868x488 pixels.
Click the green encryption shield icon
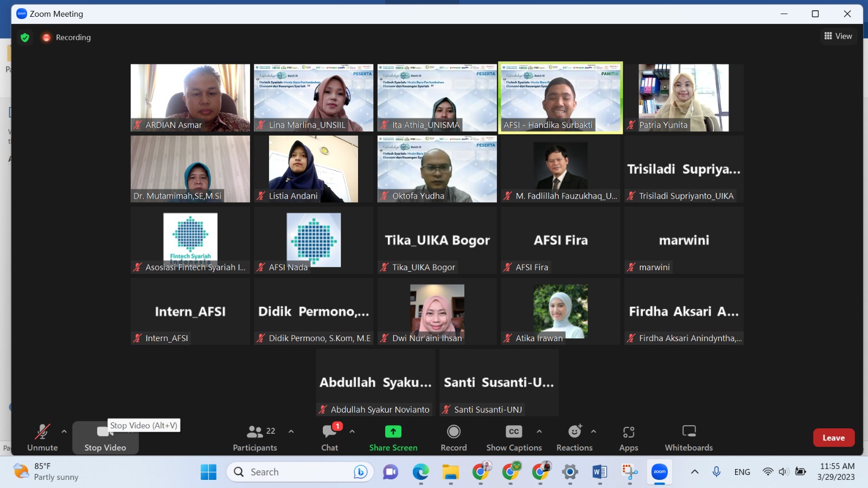click(x=24, y=37)
